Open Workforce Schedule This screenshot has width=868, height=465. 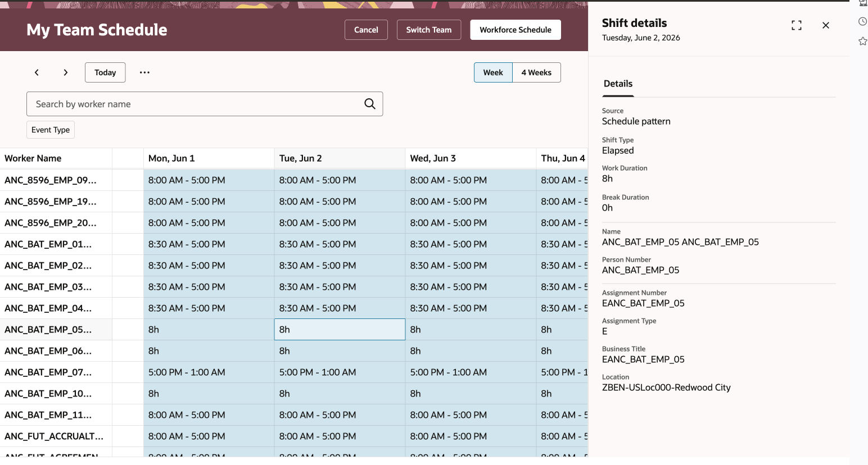[516, 30]
